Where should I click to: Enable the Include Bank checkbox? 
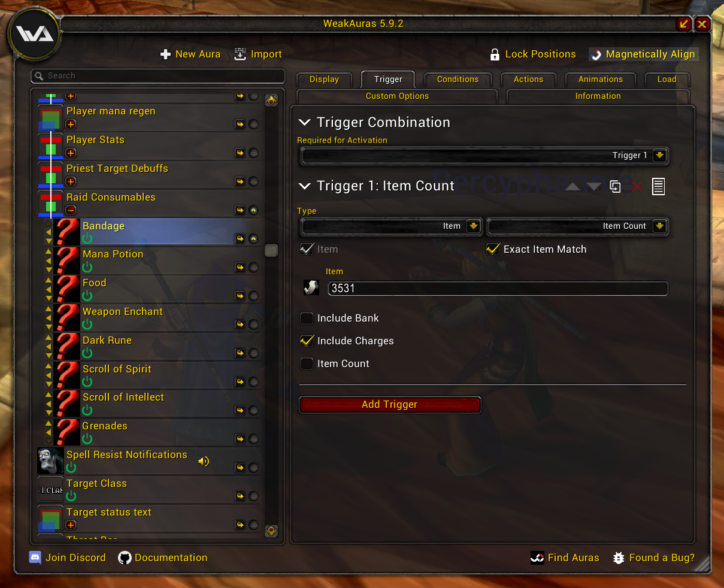point(307,318)
